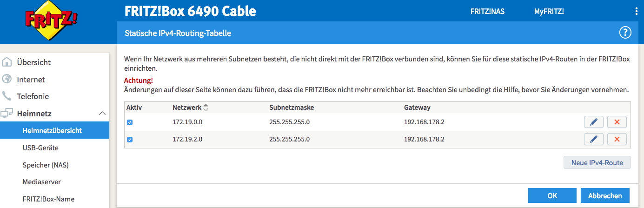The width and height of the screenshot is (644, 208).
Task: Click the Übersicht house icon
Action: pyautogui.click(x=7, y=62)
